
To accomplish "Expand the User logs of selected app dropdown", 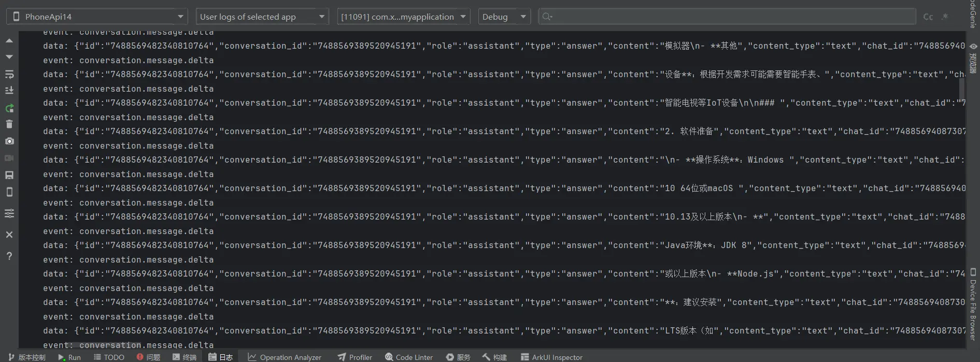I will tap(262, 17).
